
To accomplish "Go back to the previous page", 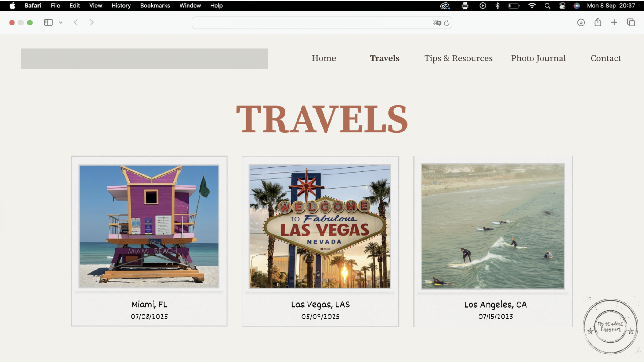I will (x=76, y=22).
